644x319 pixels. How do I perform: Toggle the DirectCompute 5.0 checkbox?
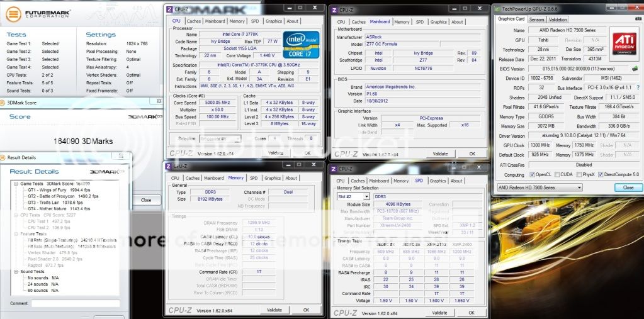click(x=602, y=175)
